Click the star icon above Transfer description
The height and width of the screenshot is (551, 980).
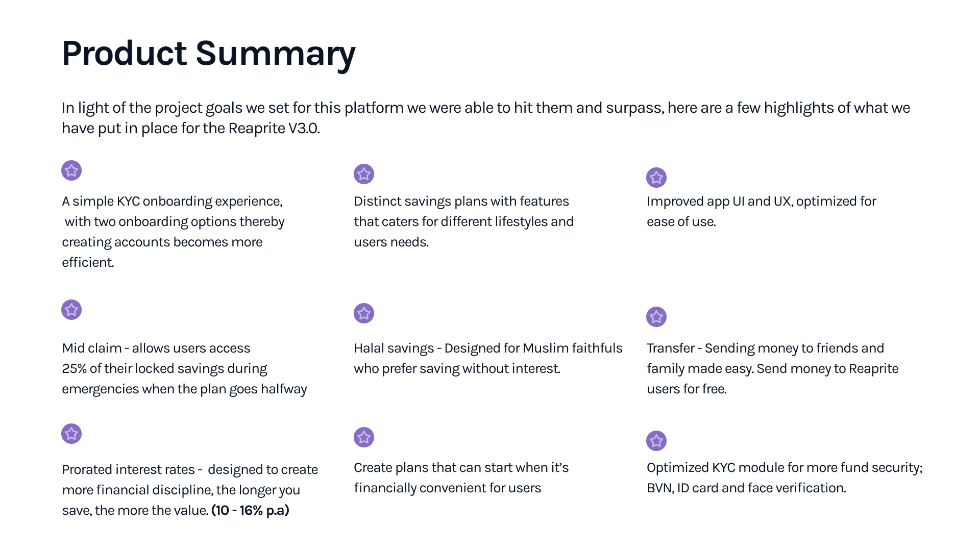656,317
